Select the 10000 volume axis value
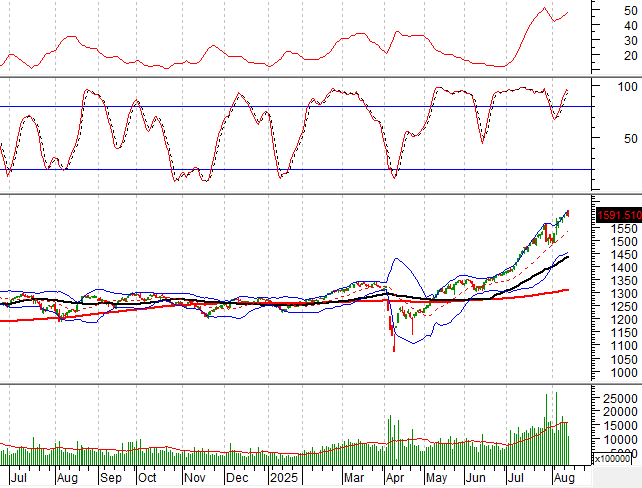This screenshot has height=488, width=642. pyautogui.click(x=620, y=439)
